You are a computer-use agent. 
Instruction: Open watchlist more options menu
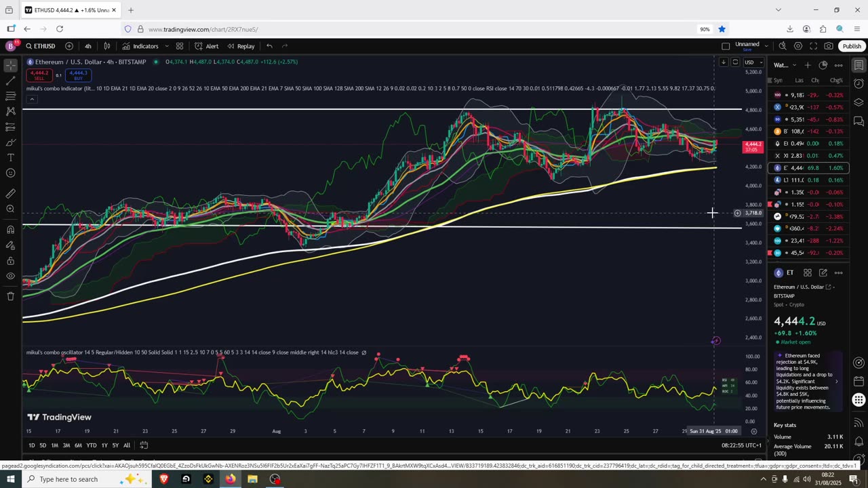pos(839,65)
